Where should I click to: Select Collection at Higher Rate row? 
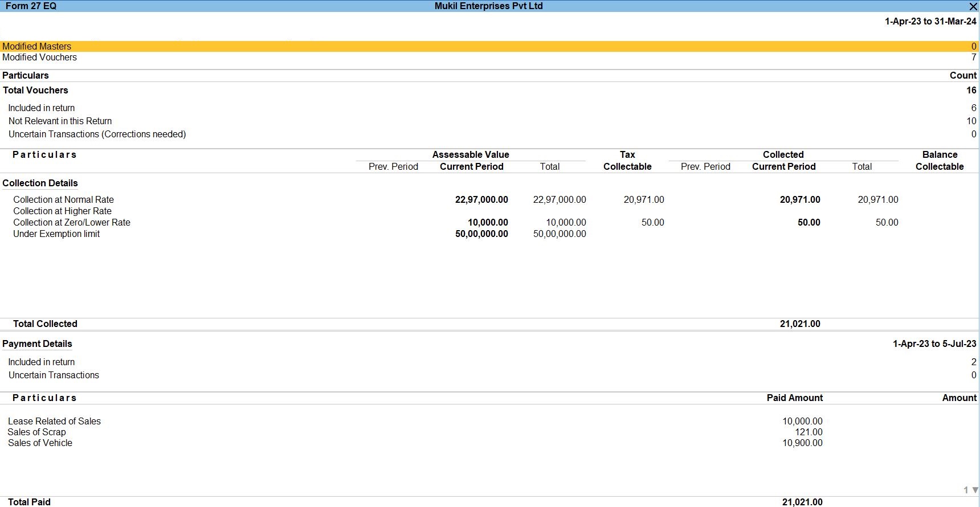(x=489, y=211)
